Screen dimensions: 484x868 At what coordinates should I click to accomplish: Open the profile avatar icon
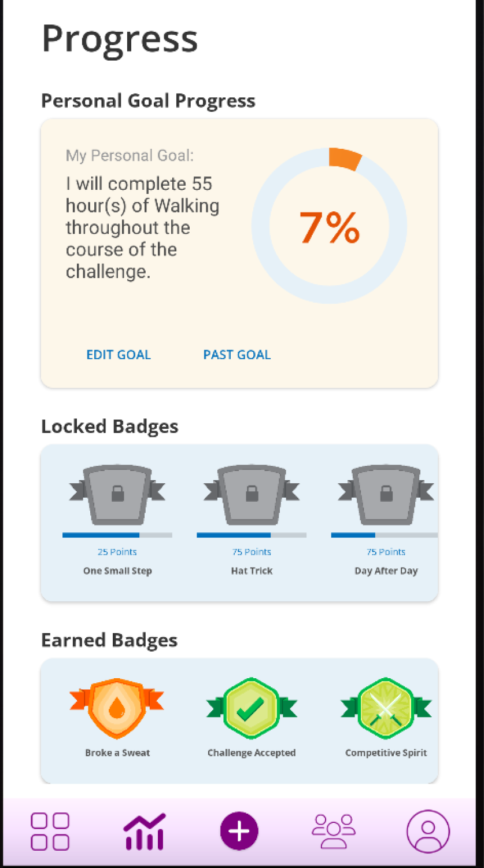tap(428, 832)
